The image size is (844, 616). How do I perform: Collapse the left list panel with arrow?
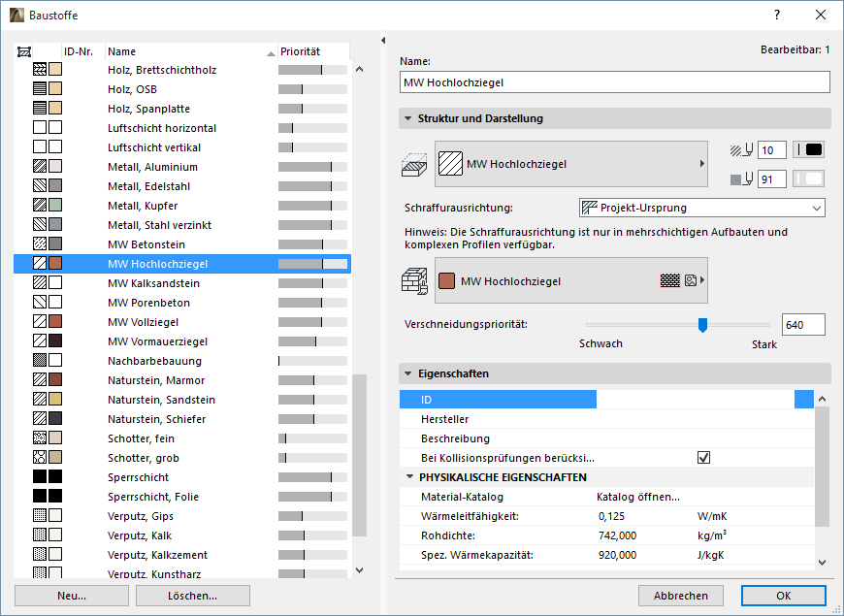point(383,41)
